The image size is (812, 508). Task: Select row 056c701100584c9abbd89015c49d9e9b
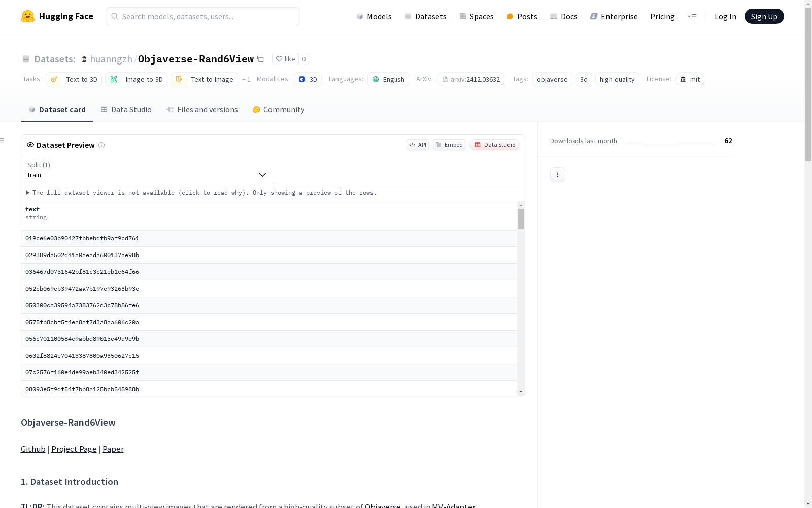pyautogui.click(x=269, y=339)
